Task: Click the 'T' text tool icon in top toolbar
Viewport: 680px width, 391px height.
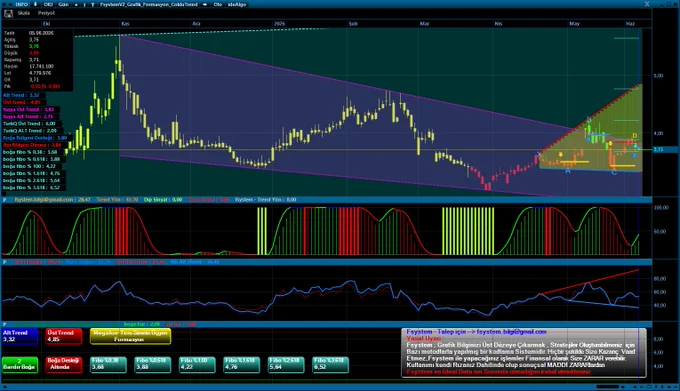Action: 92,4
